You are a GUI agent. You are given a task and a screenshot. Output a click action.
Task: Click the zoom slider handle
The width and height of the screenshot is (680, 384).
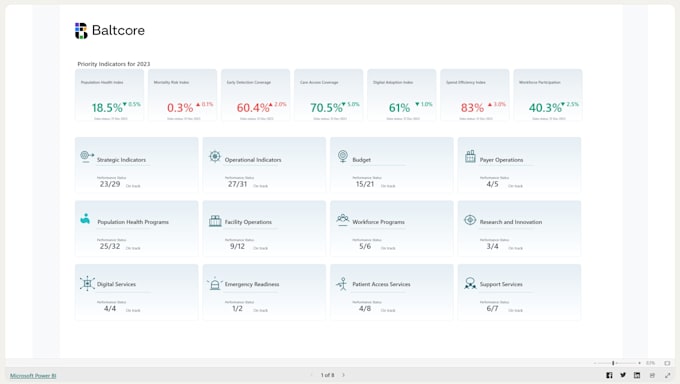(613, 363)
